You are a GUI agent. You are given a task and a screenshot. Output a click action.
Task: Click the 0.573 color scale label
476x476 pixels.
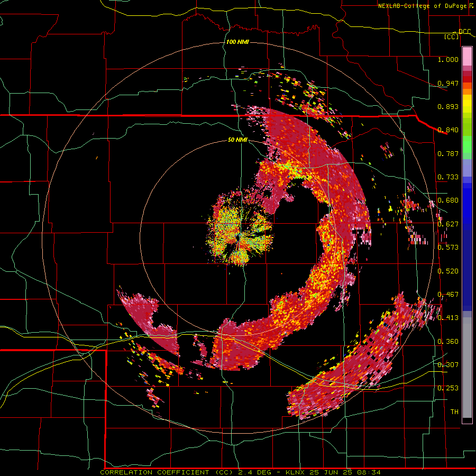coord(448,248)
